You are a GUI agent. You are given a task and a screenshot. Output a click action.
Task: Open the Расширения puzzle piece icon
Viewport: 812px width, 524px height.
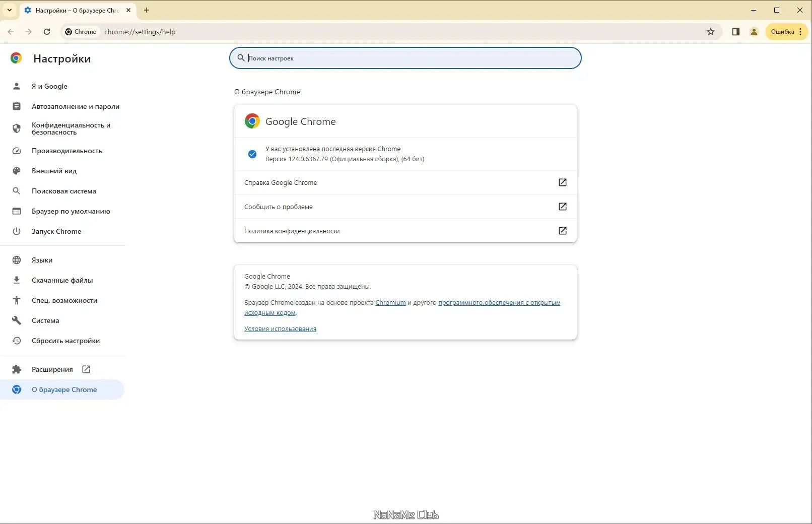pyautogui.click(x=17, y=369)
